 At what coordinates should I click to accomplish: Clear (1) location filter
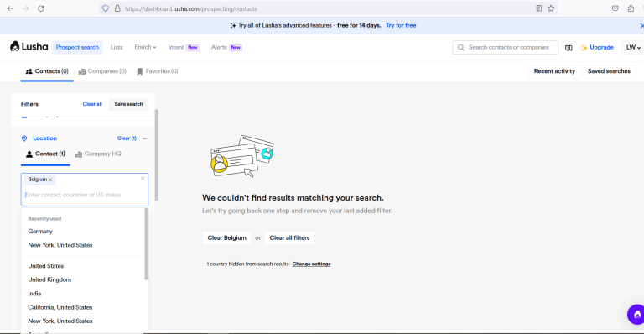tap(127, 138)
